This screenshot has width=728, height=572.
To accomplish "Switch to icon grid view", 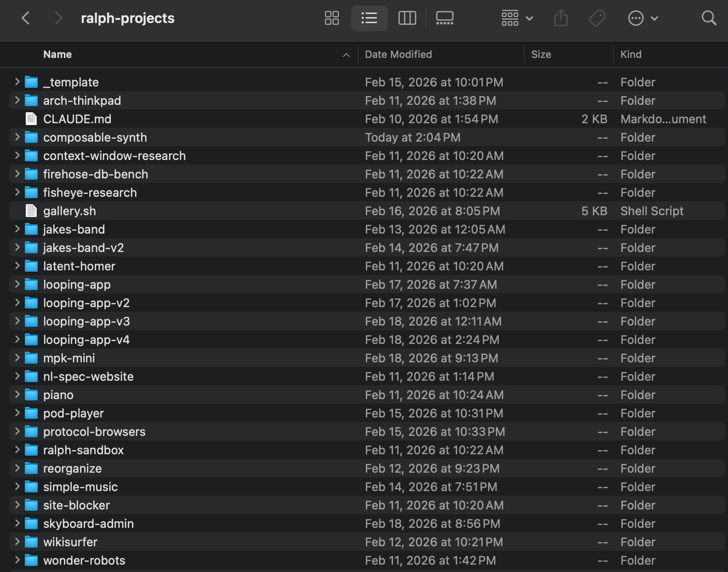I will 331,18.
